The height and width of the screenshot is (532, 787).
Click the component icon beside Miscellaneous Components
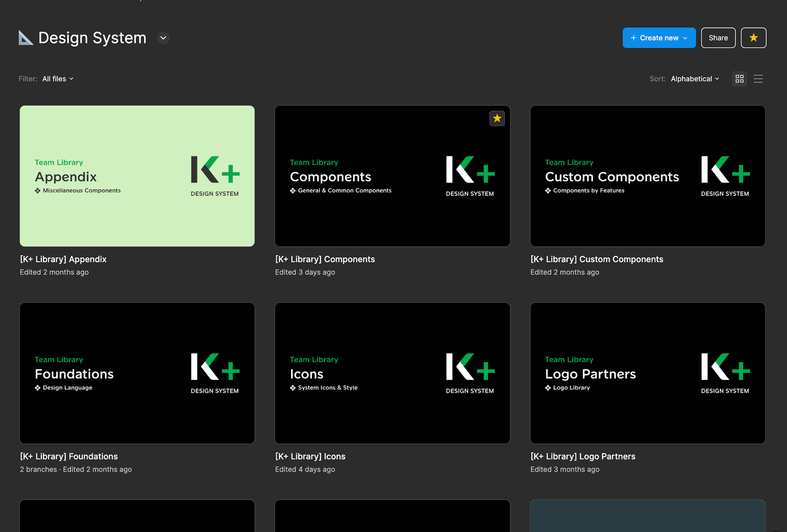(x=38, y=191)
